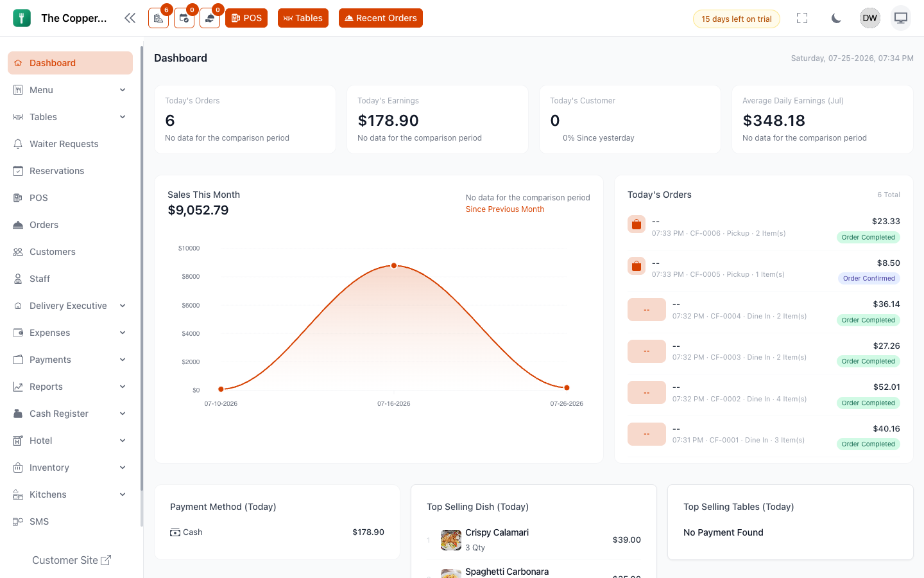924x578 pixels.
Task: Select Dashboard in sidebar
Action: 71,63
